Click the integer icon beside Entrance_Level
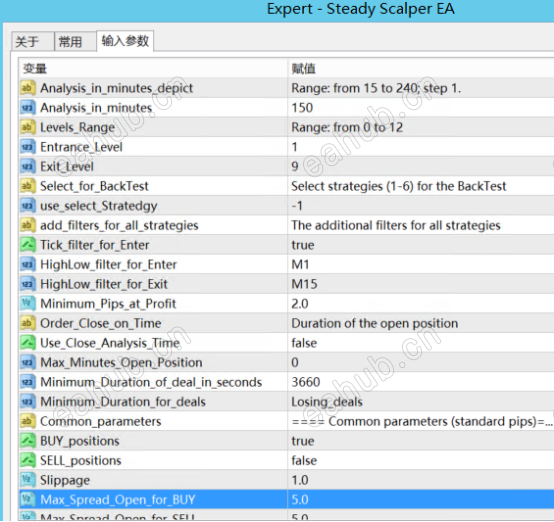Viewport: 554px width, 522px height. click(x=28, y=147)
